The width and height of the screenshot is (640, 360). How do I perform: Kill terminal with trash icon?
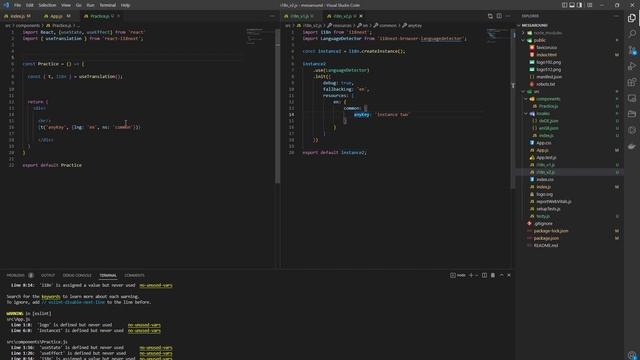coord(493,276)
